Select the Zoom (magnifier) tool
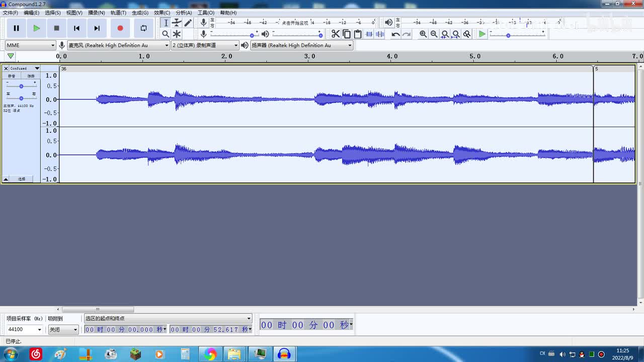The image size is (644, 362). click(x=166, y=34)
